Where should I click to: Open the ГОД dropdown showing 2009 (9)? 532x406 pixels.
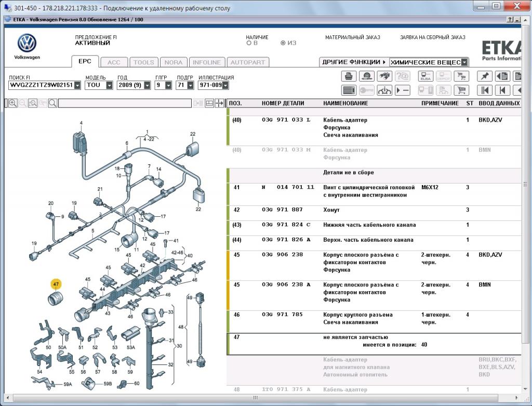point(147,85)
